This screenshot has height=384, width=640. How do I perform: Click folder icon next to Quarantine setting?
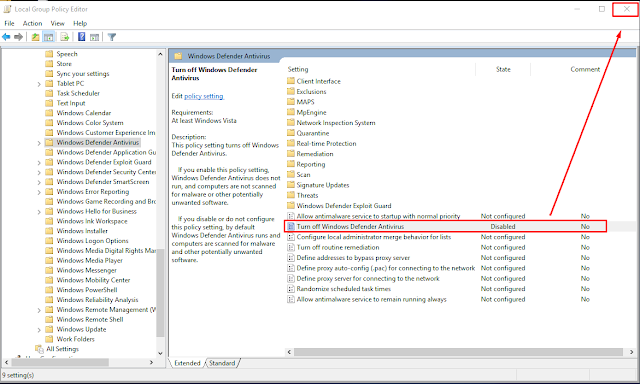(x=291, y=133)
